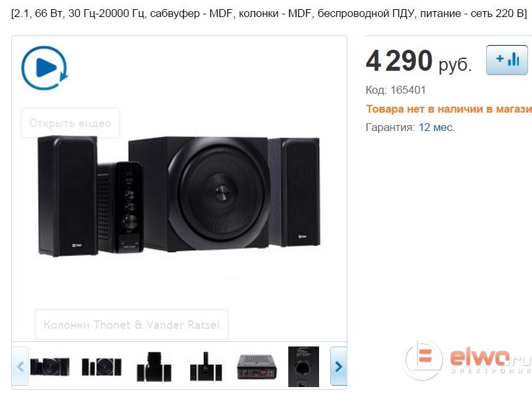Click the 'Открыть видео' tooltip button
Screen dimensions: 532x393
point(71,122)
